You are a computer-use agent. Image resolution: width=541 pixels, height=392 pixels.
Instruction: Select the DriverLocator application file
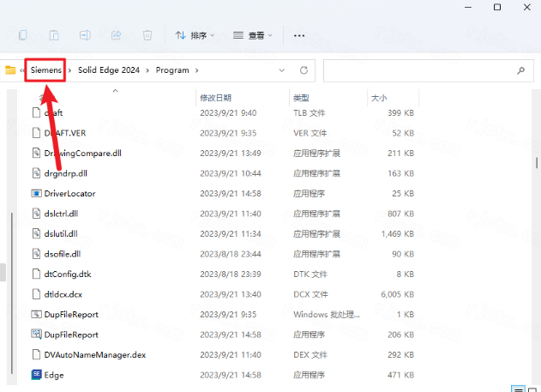coord(69,193)
